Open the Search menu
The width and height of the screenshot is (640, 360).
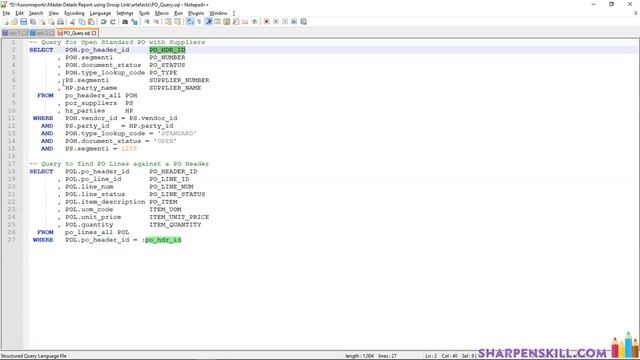pos(36,13)
